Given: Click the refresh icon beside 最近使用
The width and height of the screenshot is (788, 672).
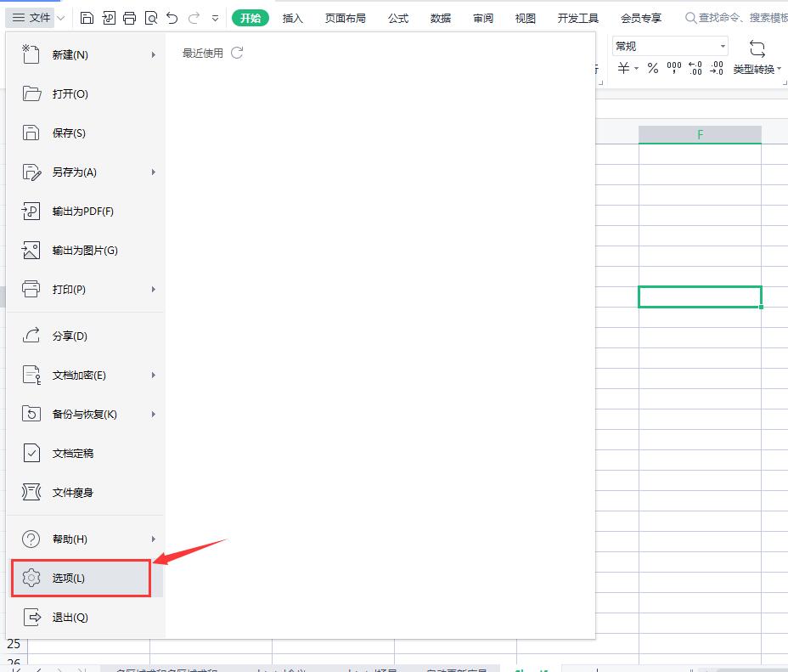Looking at the screenshot, I should (x=237, y=53).
